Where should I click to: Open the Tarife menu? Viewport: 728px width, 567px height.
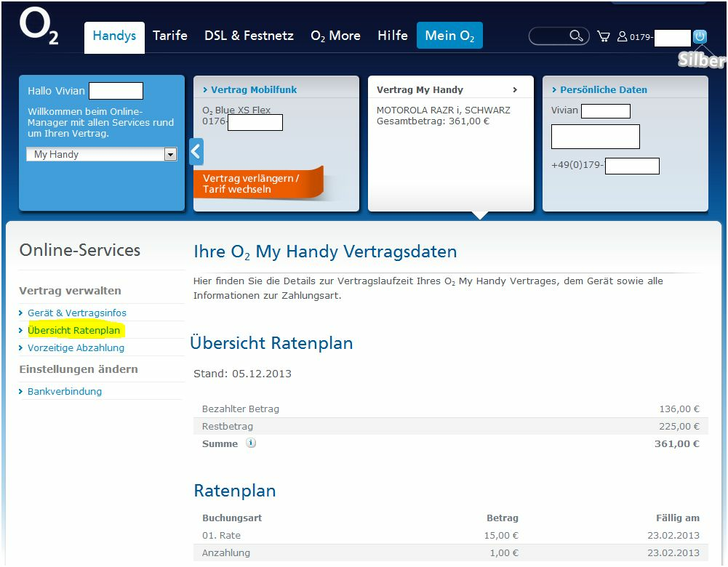[x=170, y=36]
